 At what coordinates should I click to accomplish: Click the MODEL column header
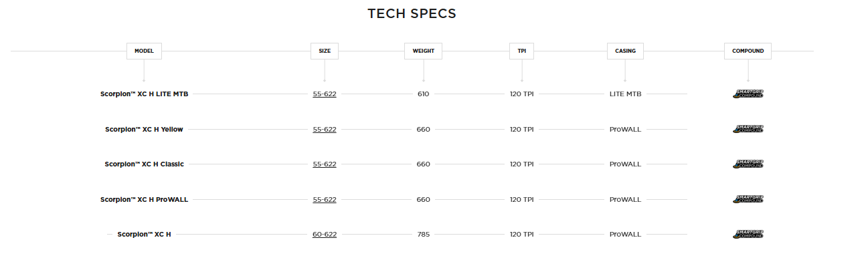point(144,51)
